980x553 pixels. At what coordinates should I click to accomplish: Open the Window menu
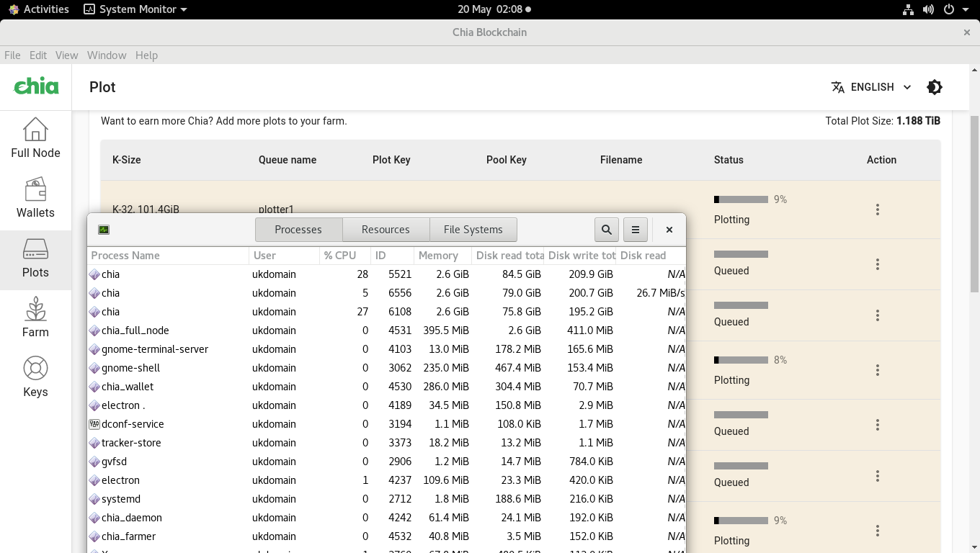pyautogui.click(x=107, y=55)
